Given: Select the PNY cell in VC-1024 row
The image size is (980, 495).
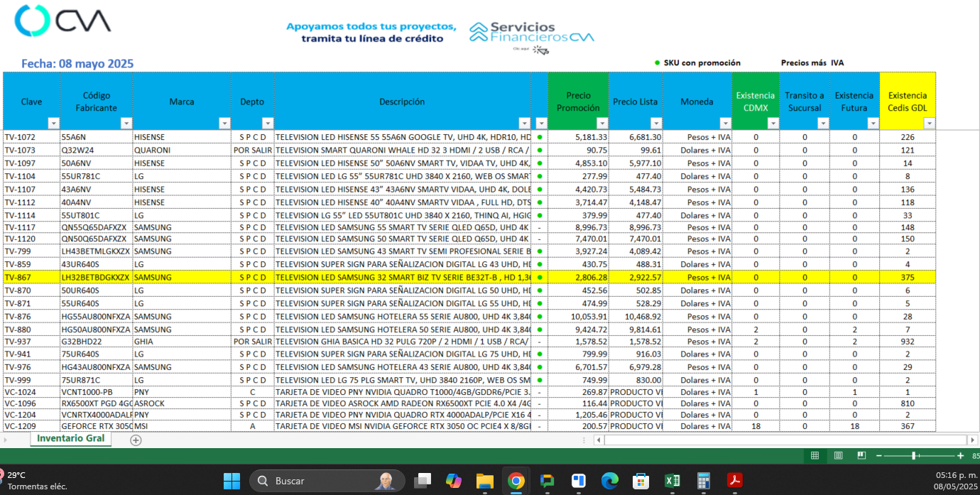Looking at the screenshot, I should [x=181, y=392].
